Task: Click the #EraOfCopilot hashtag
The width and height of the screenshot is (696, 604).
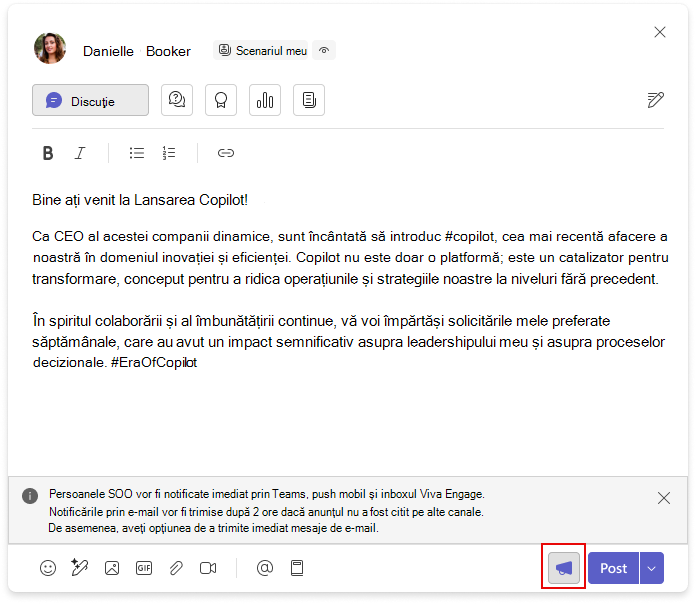Action: point(154,363)
